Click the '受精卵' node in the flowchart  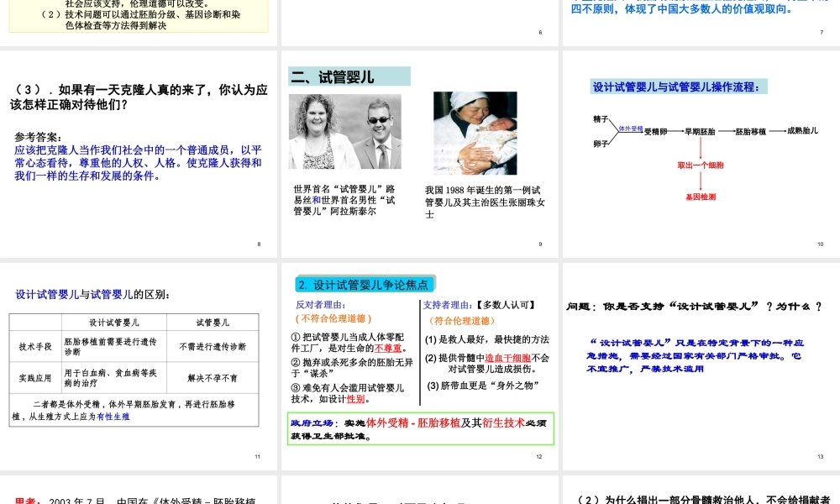tap(656, 132)
